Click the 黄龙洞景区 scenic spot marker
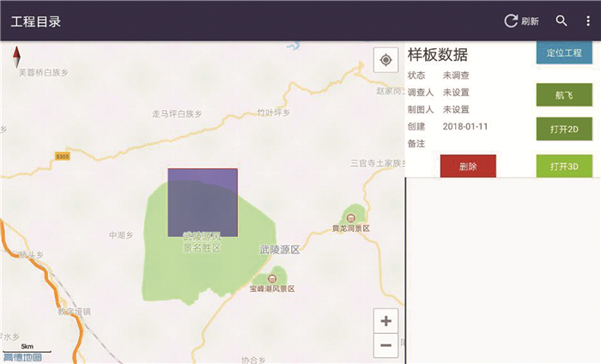 (351, 215)
